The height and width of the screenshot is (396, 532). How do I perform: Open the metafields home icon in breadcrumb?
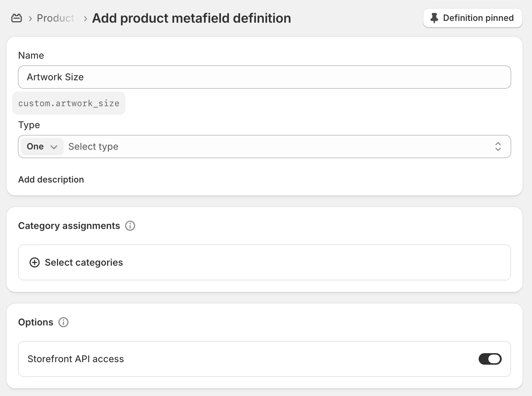(17, 18)
